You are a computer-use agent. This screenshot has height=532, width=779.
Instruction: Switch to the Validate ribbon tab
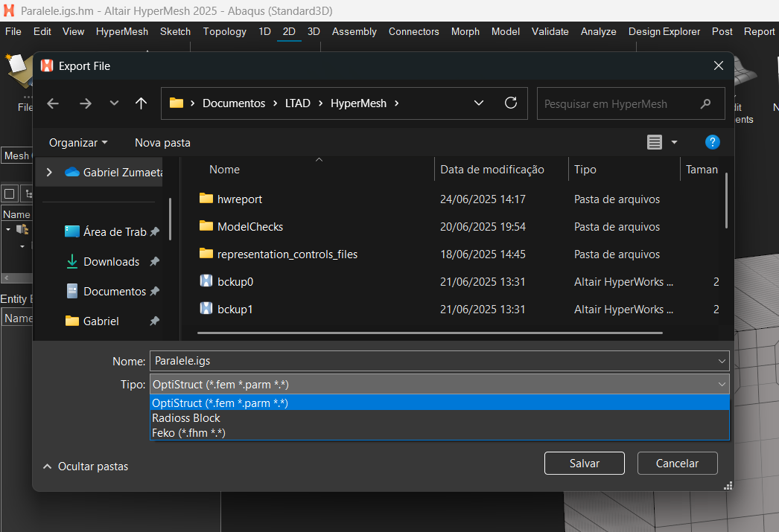(550, 31)
